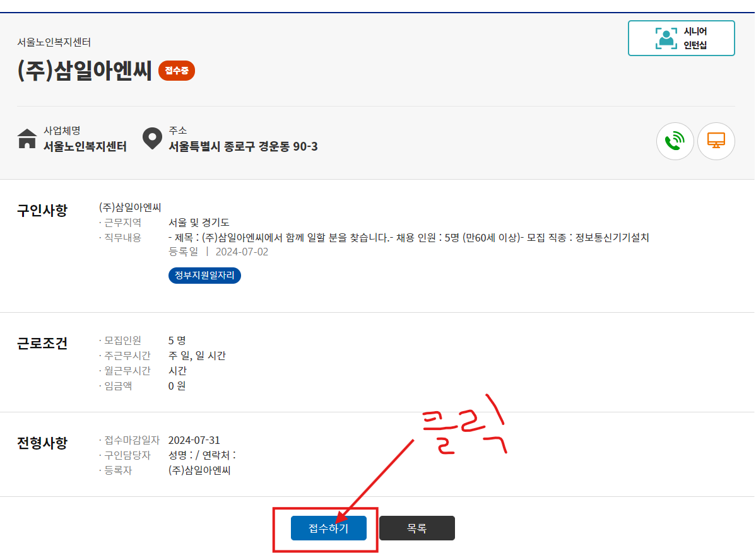Viewport: 756px width, 553px height.
Task: Click the 목록 list button
Action: click(x=417, y=528)
